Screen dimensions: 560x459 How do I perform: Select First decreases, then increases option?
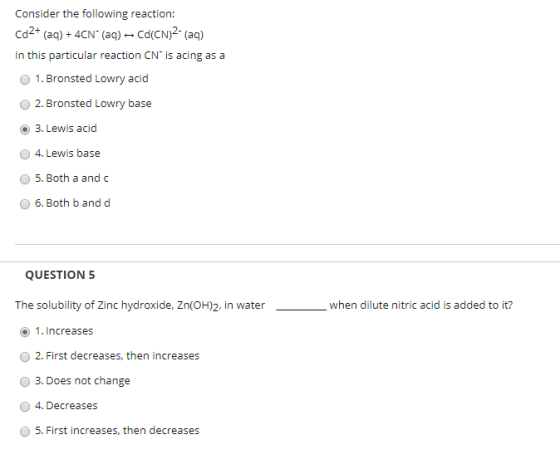[25, 357]
